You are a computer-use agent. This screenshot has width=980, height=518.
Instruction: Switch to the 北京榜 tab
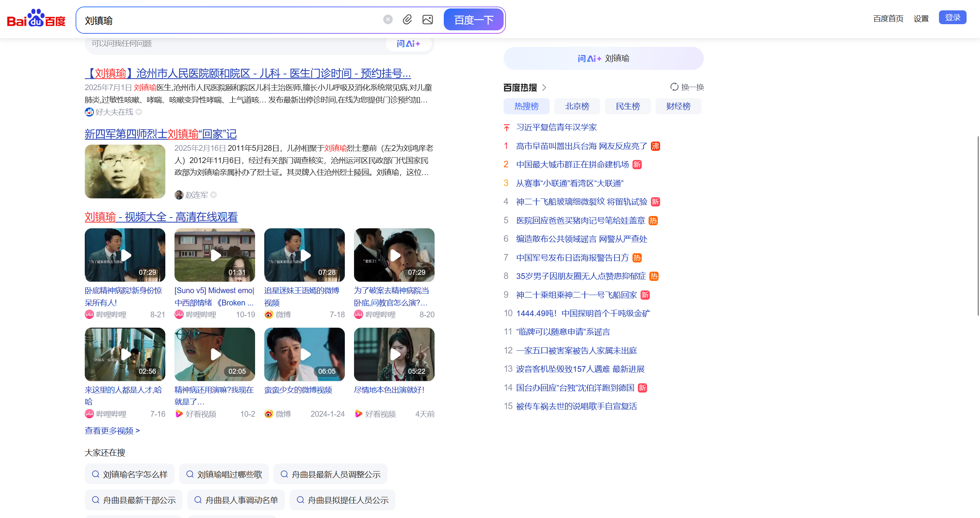[x=577, y=106]
